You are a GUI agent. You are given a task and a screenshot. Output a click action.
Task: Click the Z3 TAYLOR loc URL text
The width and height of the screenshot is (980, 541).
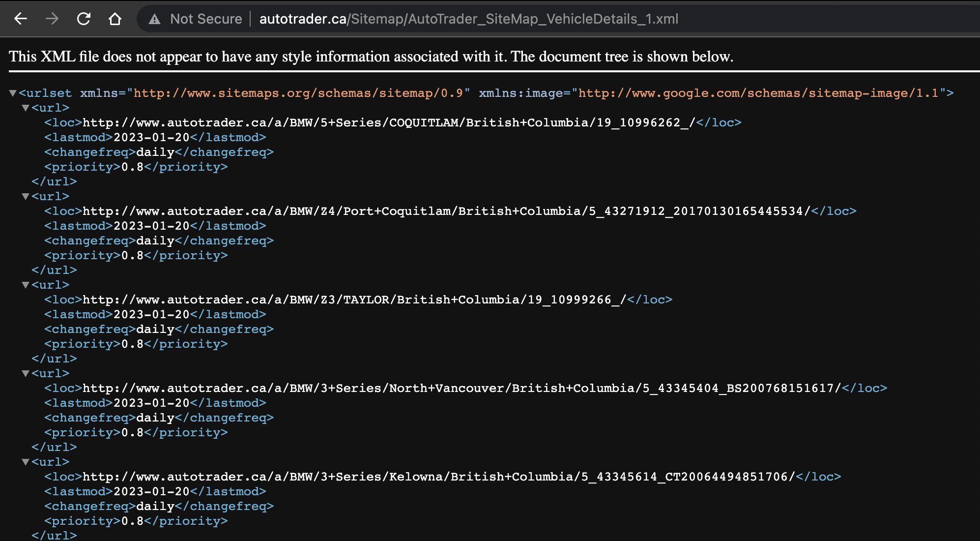[354, 300]
